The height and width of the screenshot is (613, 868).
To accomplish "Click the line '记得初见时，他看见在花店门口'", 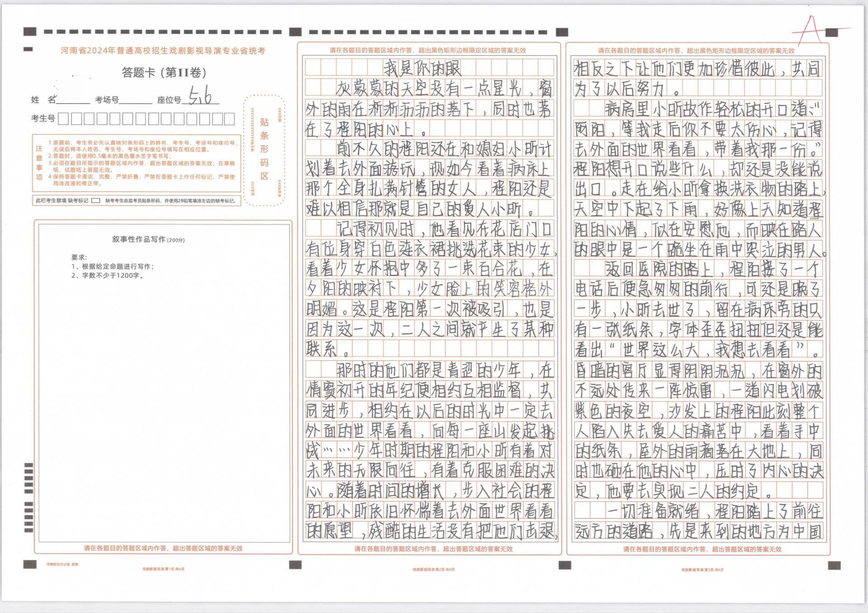I will [x=444, y=229].
